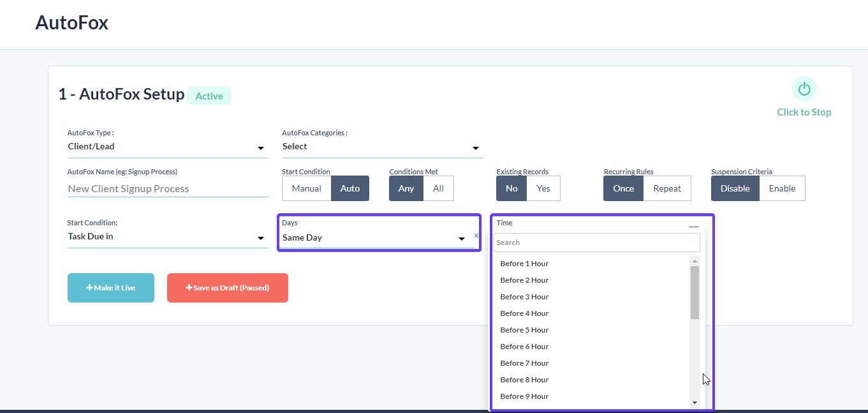The width and height of the screenshot is (868, 413).
Task: Set Existing Records to Yes
Action: tap(543, 188)
